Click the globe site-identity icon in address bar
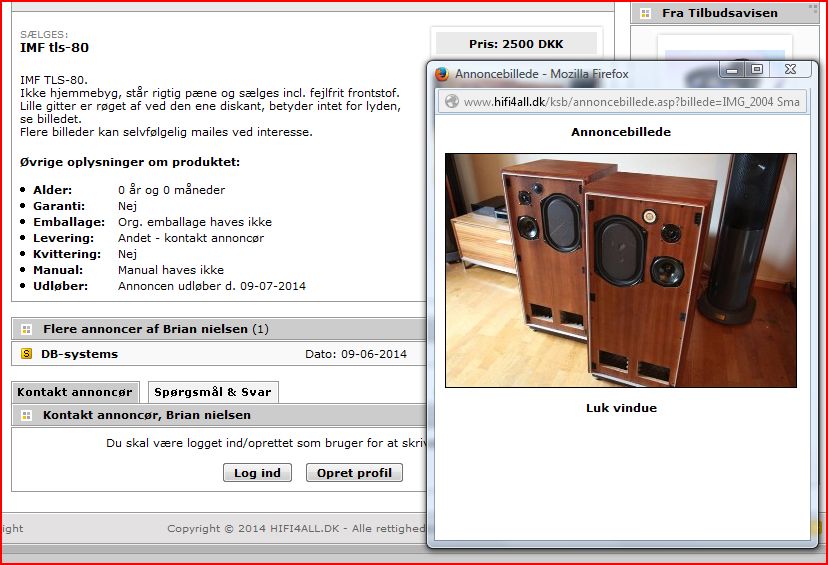The width and height of the screenshot is (828, 565). (451, 101)
